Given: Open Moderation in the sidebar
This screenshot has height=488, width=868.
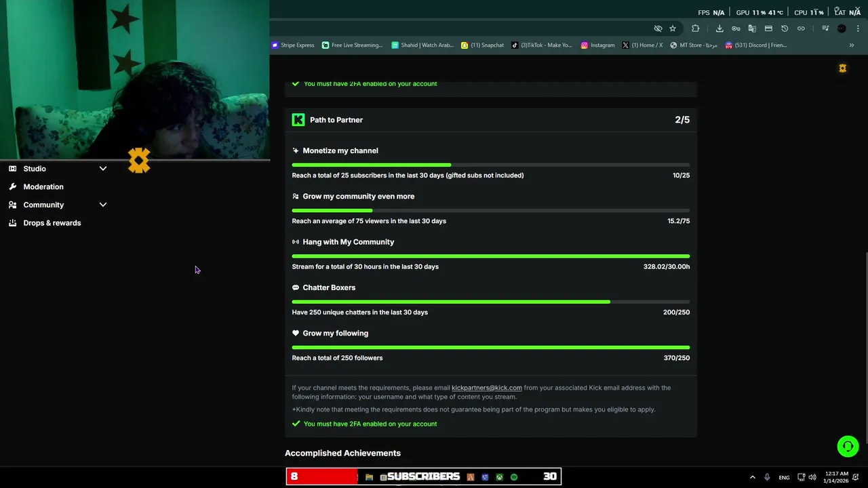Looking at the screenshot, I should (x=43, y=187).
